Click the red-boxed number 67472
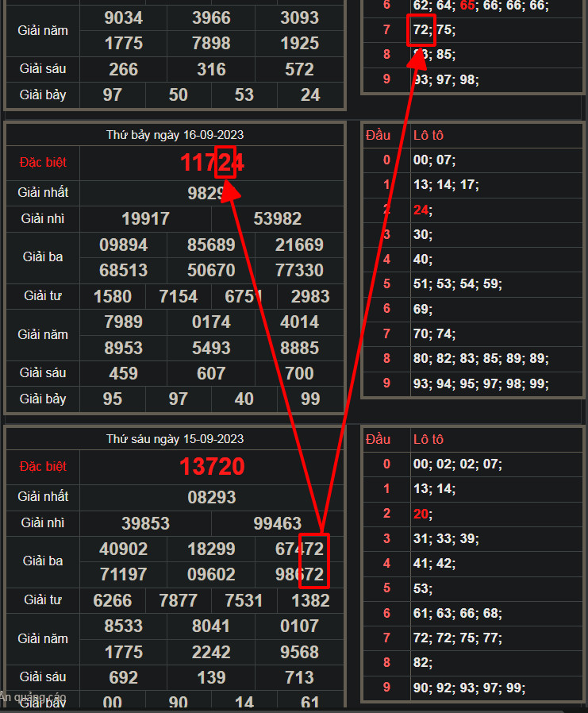The height and width of the screenshot is (713, 588). click(x=299, y=549)
